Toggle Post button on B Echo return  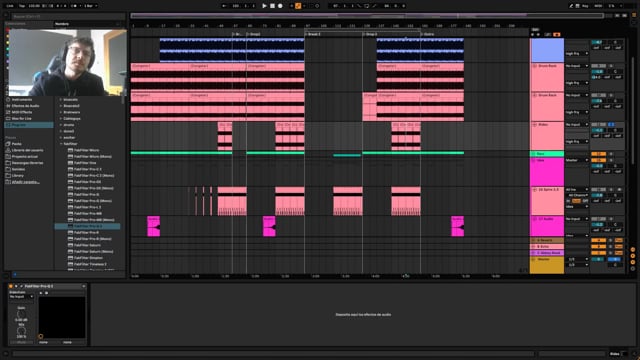point(619,247)
